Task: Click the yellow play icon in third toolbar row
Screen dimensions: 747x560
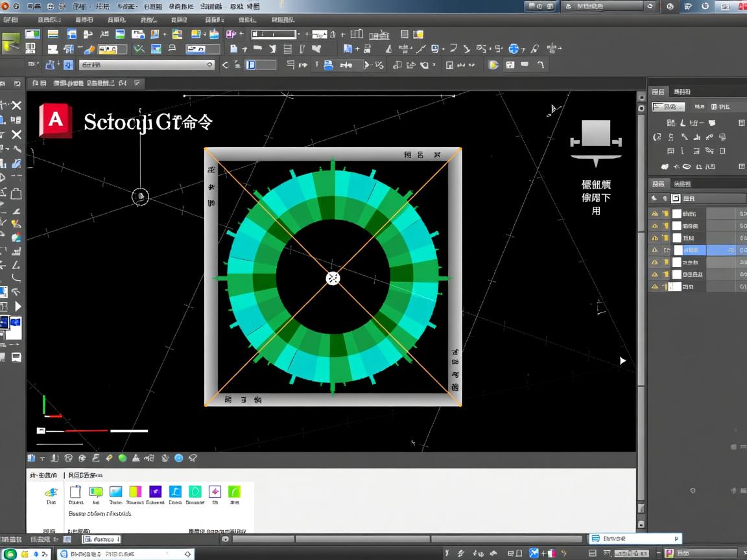Action: tap(493, 65)
